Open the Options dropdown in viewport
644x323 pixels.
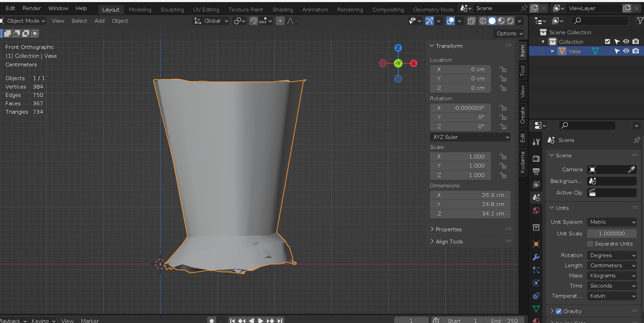pos(509,34)
